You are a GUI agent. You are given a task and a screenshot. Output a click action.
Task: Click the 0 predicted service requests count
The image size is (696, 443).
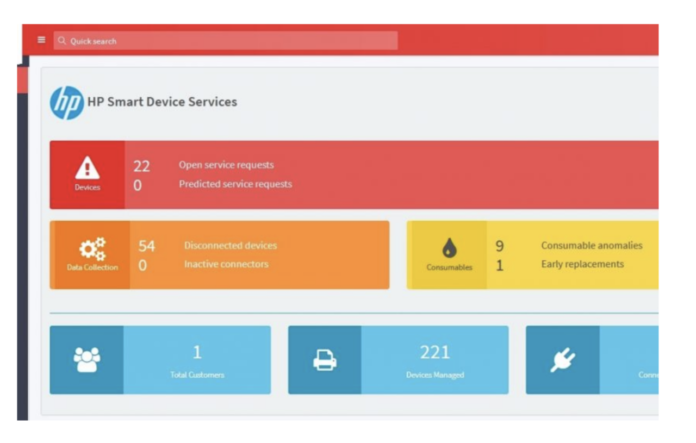point(138,185)
